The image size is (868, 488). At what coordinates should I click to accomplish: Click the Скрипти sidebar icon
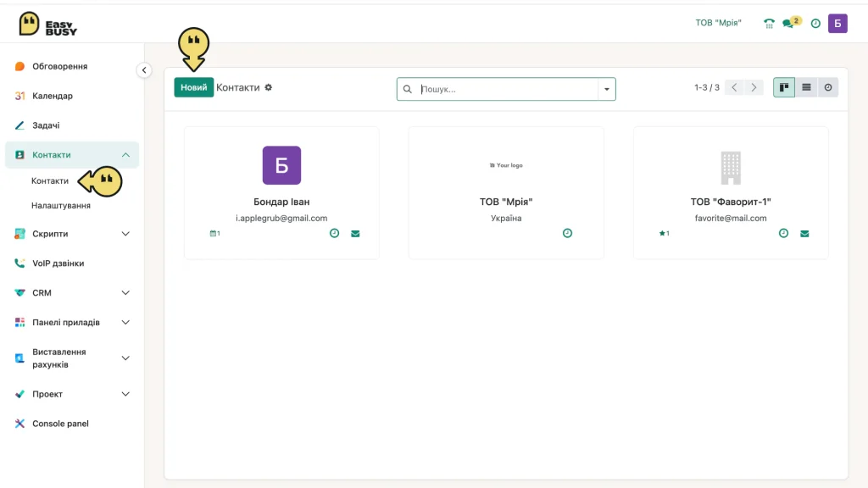coord(20,234)
